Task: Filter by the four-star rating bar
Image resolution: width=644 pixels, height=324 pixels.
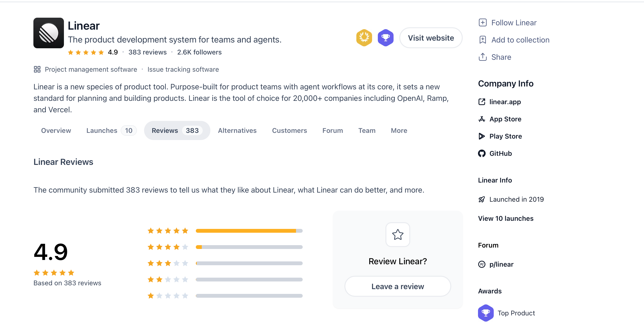Action: click(x=249, y=247)
